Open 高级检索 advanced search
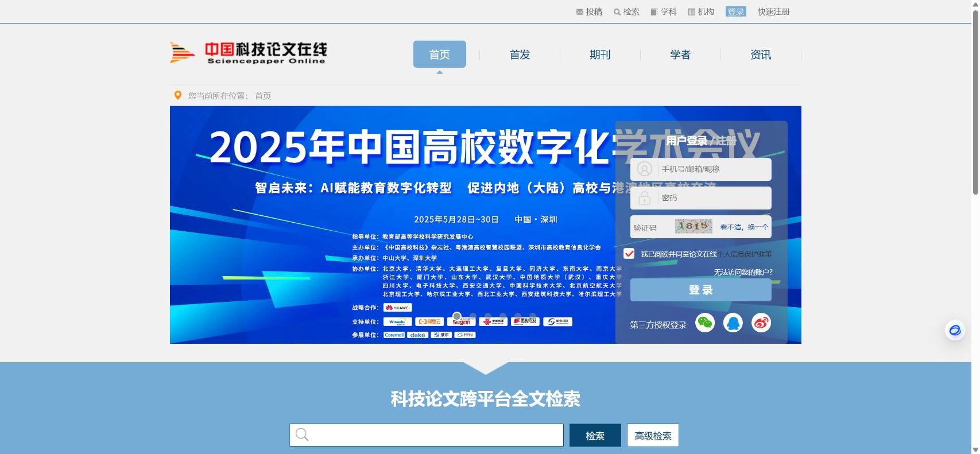 [653, 435]
